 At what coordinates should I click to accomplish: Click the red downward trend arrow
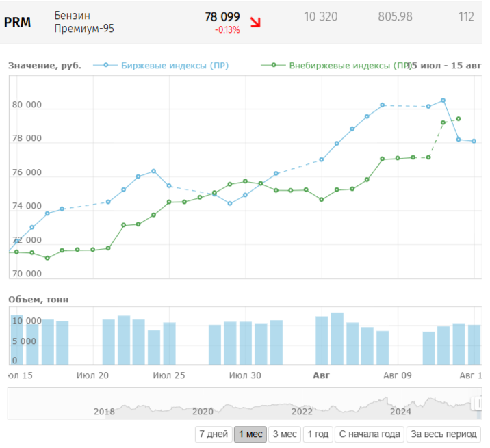pyautogui.click(x=255, y=22)
